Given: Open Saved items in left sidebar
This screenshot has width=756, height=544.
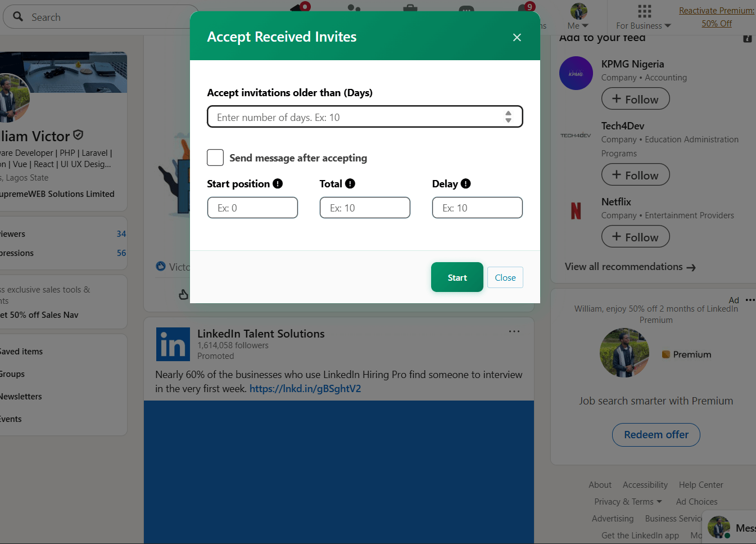Looking at the screenshot, I should click(21, 352).
